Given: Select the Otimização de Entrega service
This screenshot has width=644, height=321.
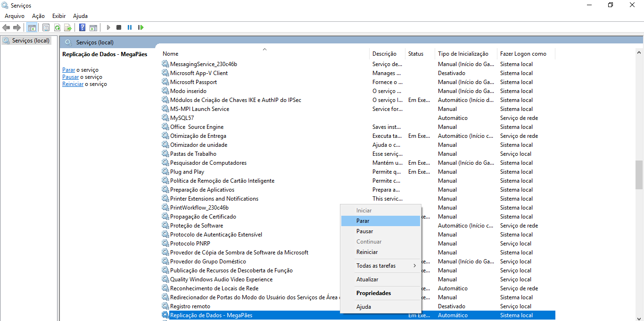Looking at the screenshot, I should (x=358, y=136).
